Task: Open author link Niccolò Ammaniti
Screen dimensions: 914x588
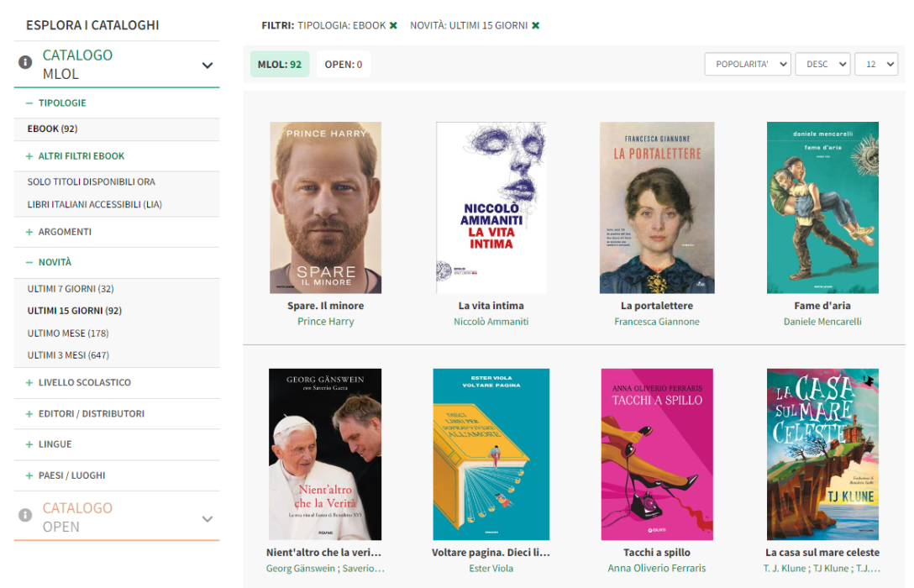Action: [x=491, y=322]
